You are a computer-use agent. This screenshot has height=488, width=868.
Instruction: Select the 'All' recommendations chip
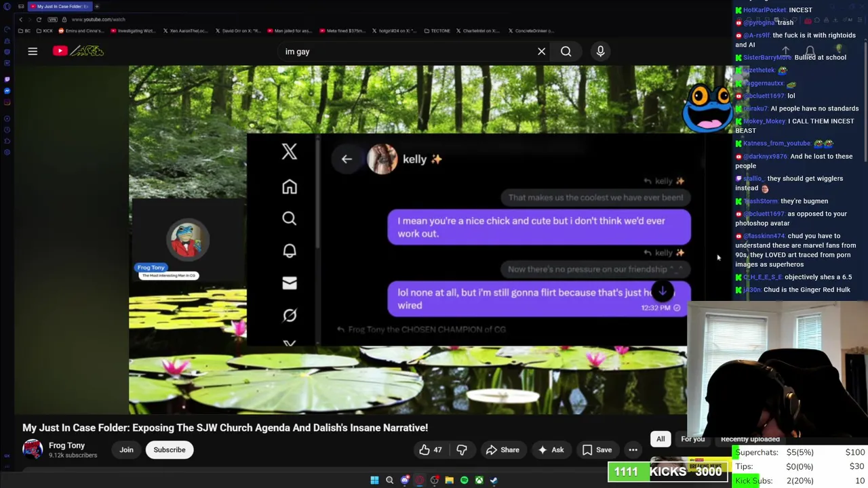point(660,439)
